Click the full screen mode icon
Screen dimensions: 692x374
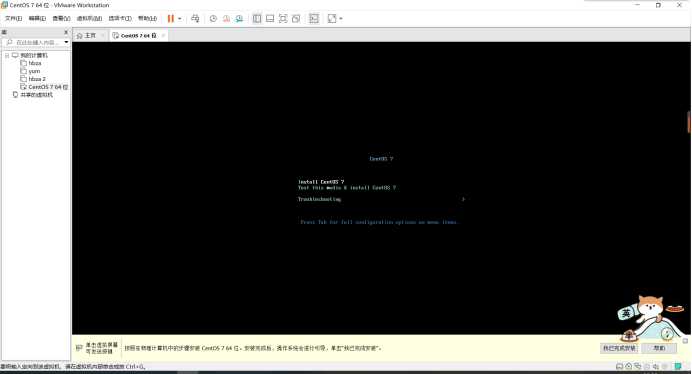click(x=283, y=18)
